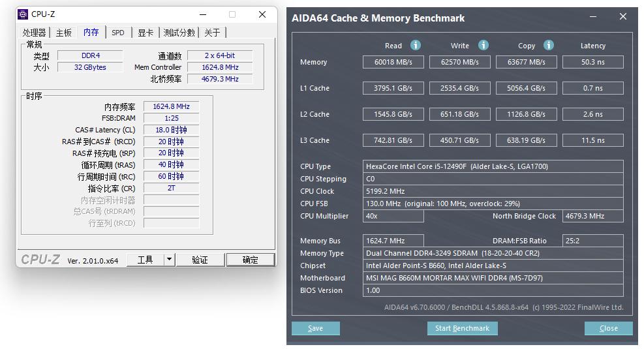Viewport: 644px width, 349px height.
Task: Click the Close button in AIDA64
Action: click(x=609, y=329)
